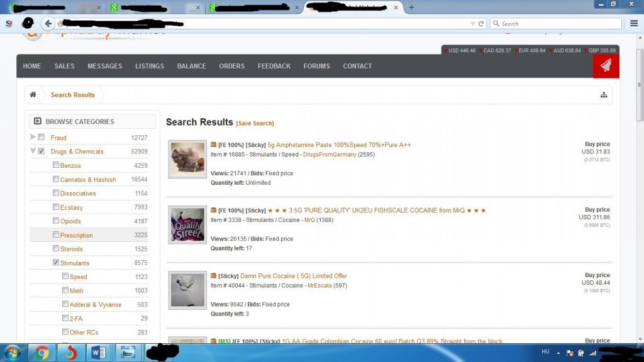Open CONTACT in the navigation bar
The height and width of the screenshot is (362, 644).
pyautogui.click(x=357, y=66)
